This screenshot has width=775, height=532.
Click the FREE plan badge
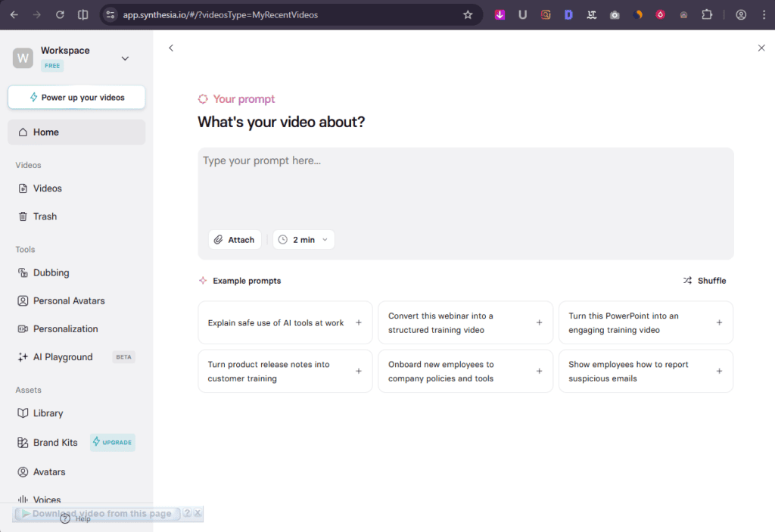coord(52,66)
